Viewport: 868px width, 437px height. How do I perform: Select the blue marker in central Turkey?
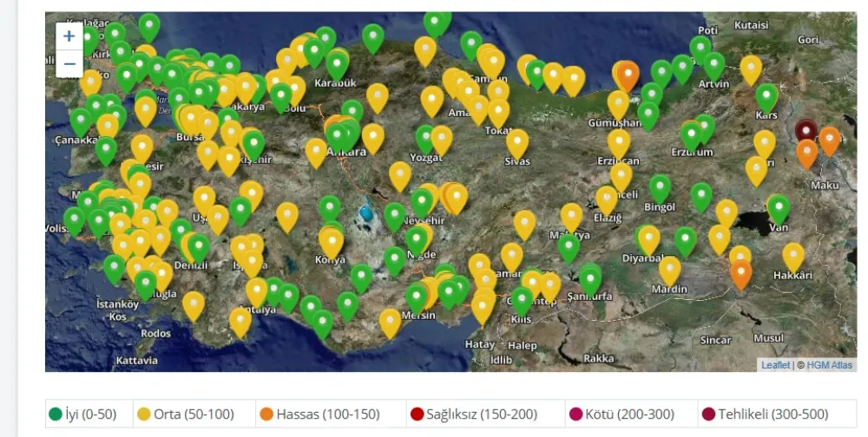tap(367, 212)
